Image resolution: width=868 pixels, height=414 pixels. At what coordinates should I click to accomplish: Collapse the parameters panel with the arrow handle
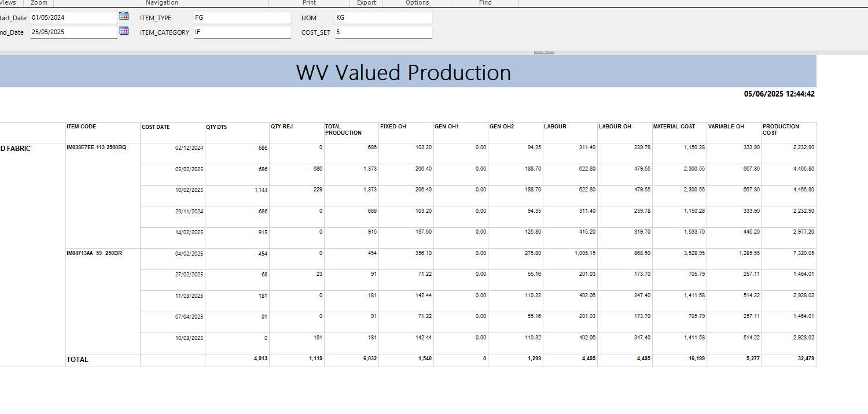pyautogui.click(x=544, y=53)
